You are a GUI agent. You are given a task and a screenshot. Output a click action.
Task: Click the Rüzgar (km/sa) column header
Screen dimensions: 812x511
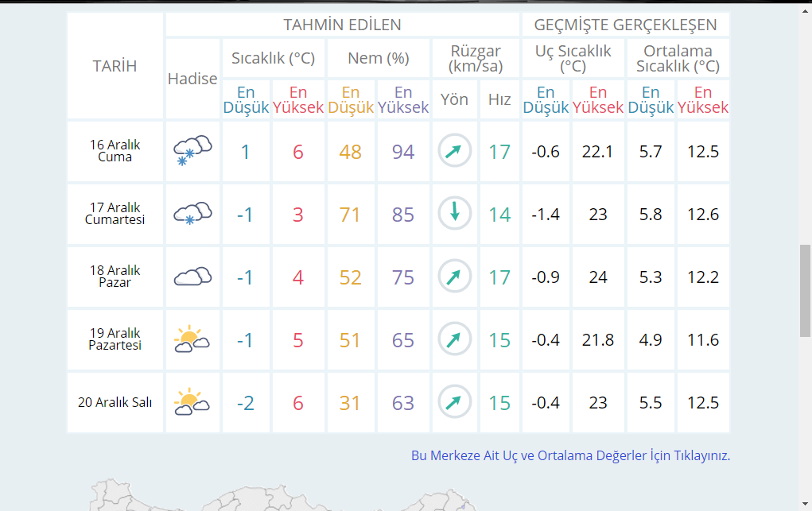[476, 58]
